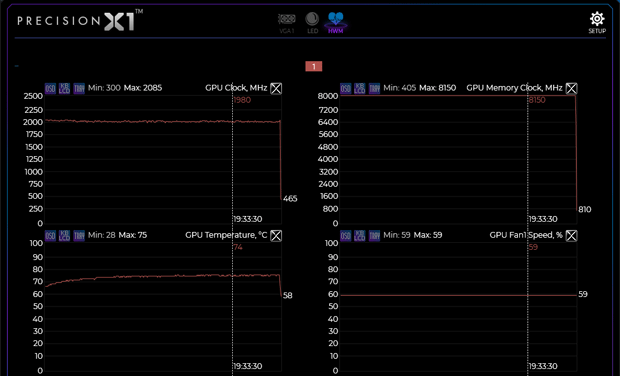Close the GPU Clock graph
Image resolution: width=620 pixels, height=376 pixels.
click(276, 88)
